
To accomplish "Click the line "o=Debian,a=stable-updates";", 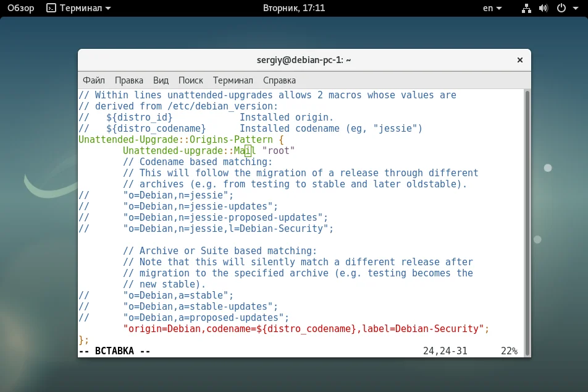I will tap(200, 307).
